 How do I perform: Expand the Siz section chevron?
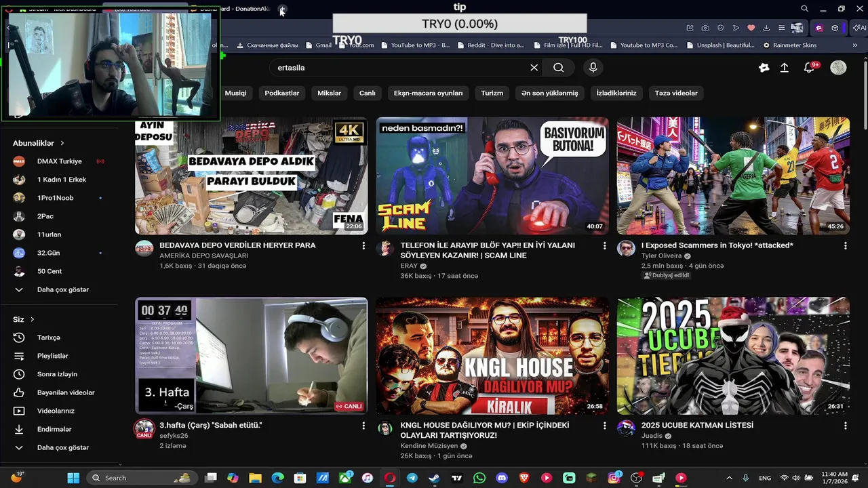point(32,319)
